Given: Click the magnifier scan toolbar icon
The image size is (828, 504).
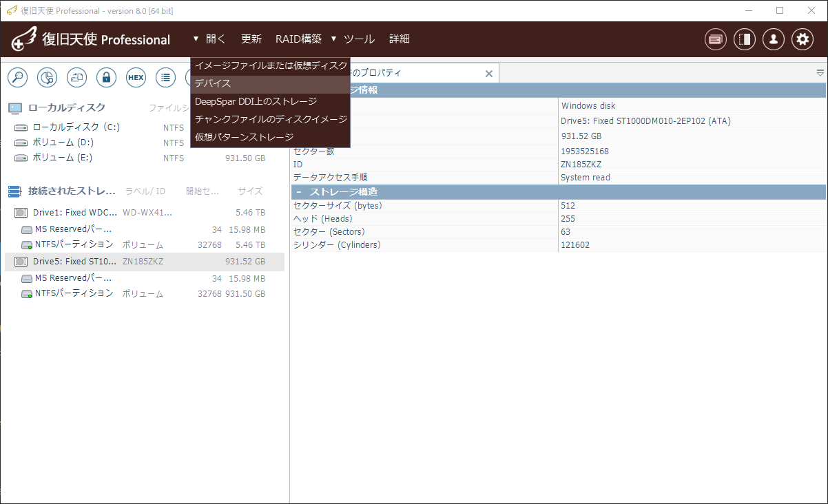Looking at the screenshot, I should [17, 77].
